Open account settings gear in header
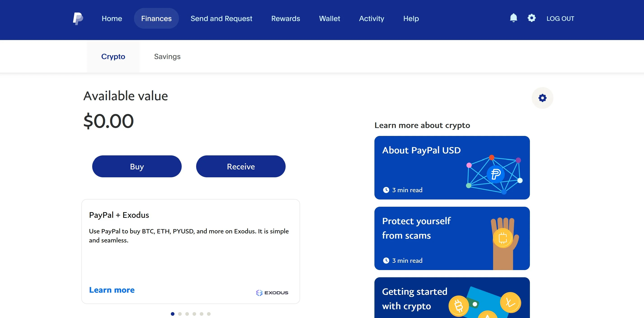Screen dimensions: 644x318 point(531,18)
